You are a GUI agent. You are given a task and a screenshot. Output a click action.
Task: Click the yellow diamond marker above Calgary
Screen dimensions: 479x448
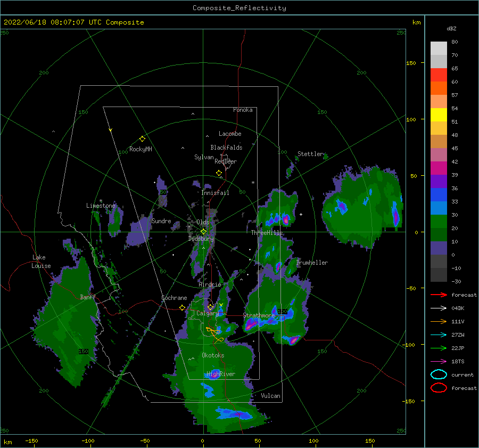210,307
